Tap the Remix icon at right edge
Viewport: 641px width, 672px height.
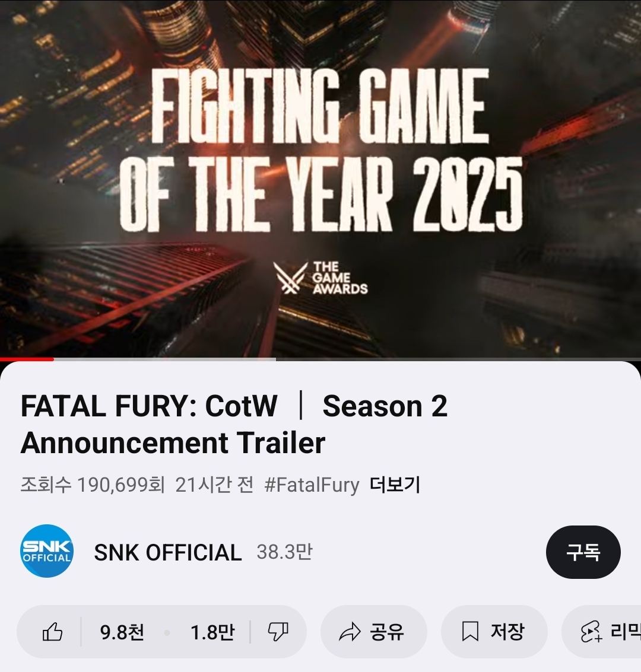(x=592, y=632)
